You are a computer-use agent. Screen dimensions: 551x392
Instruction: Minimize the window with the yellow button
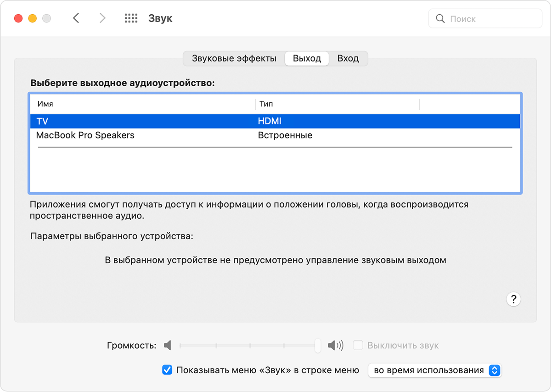tap(32, 19)
